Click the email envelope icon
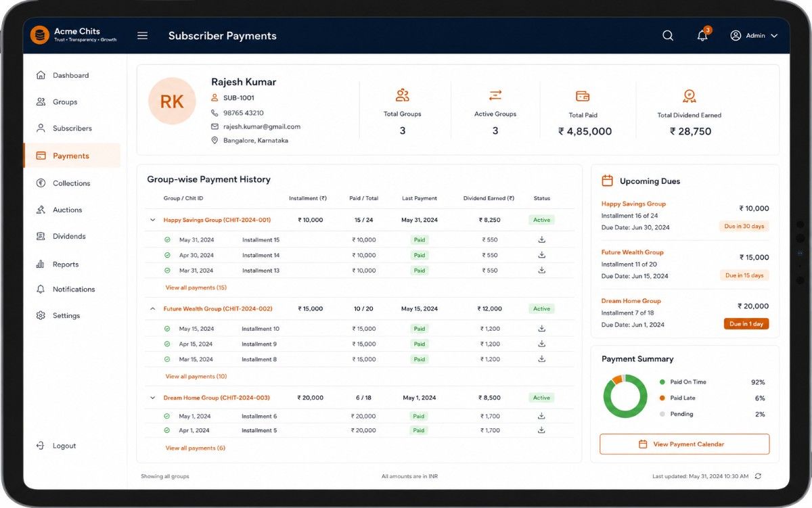 tap(215, 126)
